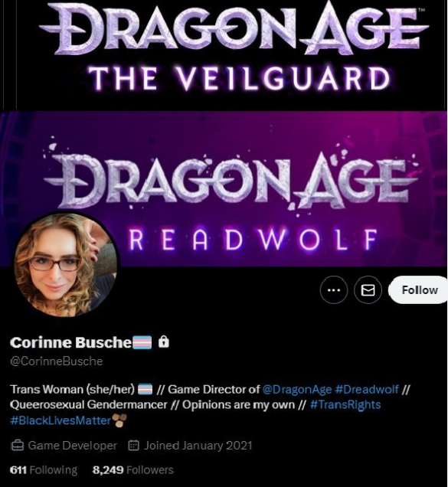This screenshot has height=487, width=448.
Task: Open the three-dot more options menu
Action: coord(334,289)
